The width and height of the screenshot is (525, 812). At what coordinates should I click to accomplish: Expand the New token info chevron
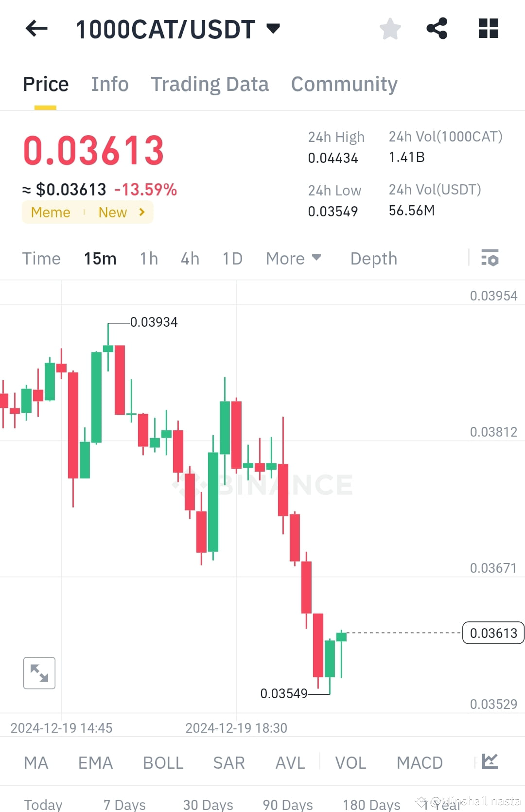coord(141,212)
